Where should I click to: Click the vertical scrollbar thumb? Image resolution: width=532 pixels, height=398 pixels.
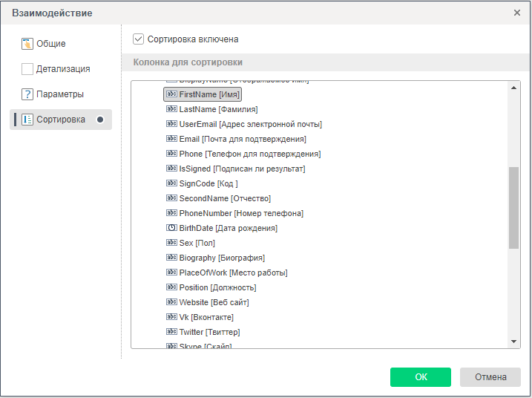513,208
